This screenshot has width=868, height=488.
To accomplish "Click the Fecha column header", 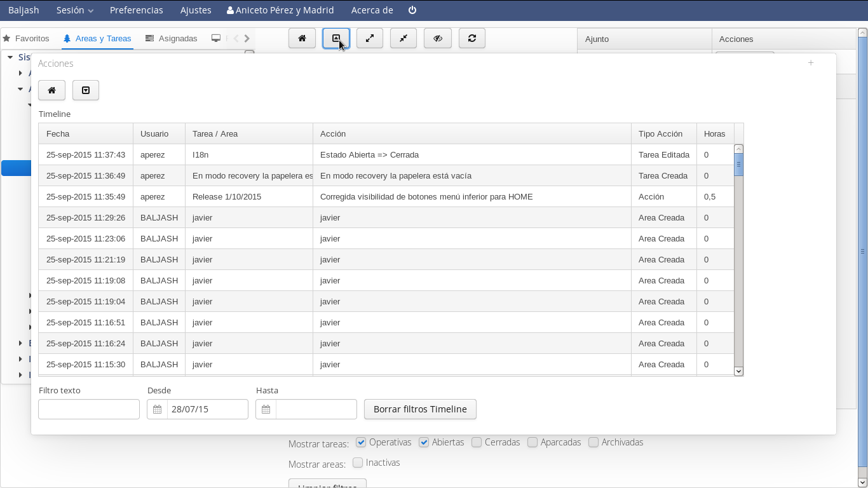I will [x=85, y=133].
